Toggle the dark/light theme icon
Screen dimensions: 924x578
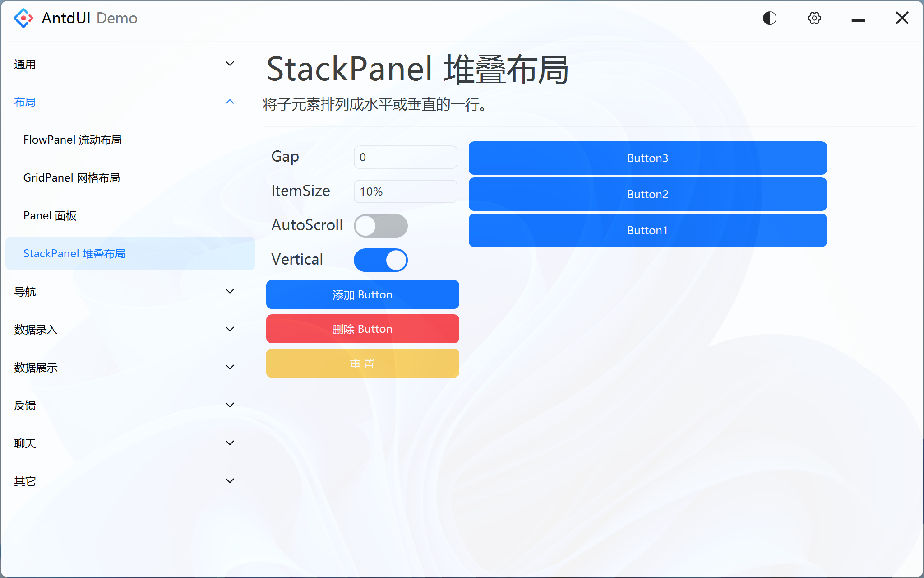pyautogui.click(x=769, y=18)
